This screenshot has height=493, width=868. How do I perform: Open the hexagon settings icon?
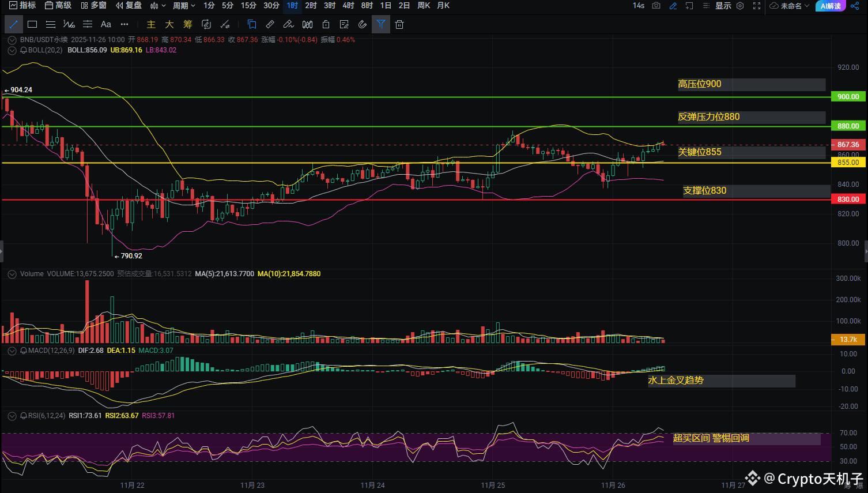point(740,6)
